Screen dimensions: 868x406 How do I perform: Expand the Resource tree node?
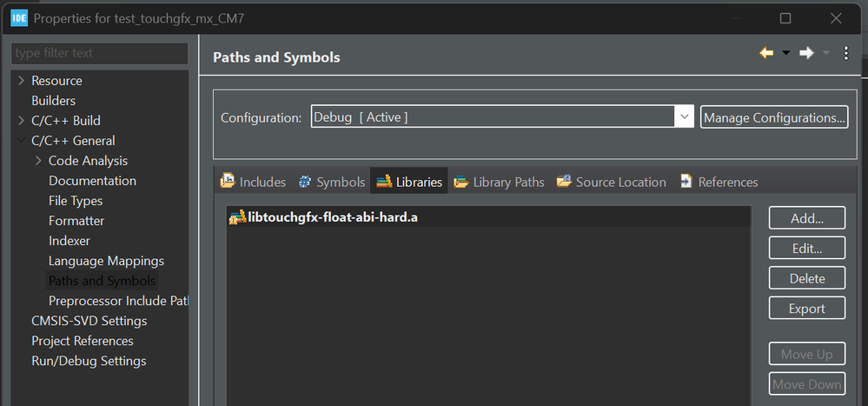21,81
